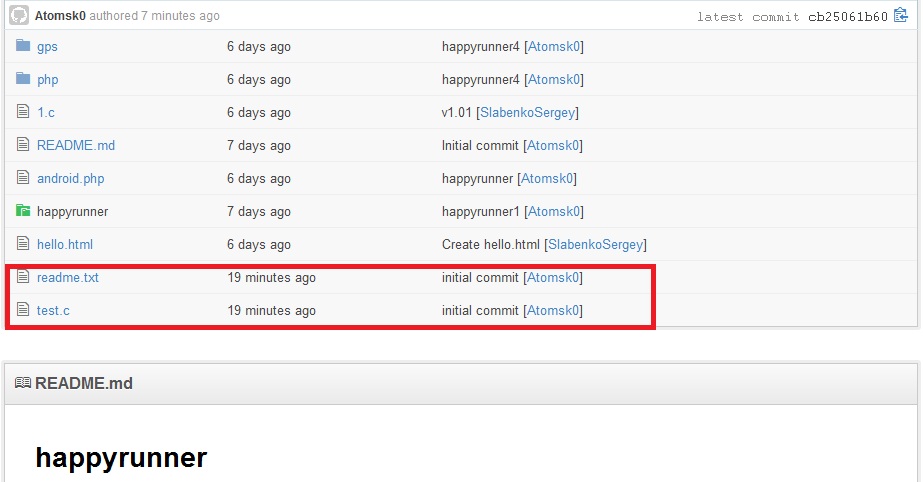923x482 pixels.
Task: Open the gps folder
Action: 47,47
